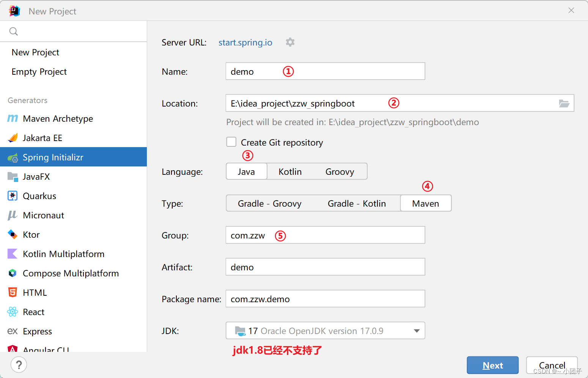This screenshot has width=588, height=378.
Task: Close the New Project dialog
Action: click(x=571, y=11)
